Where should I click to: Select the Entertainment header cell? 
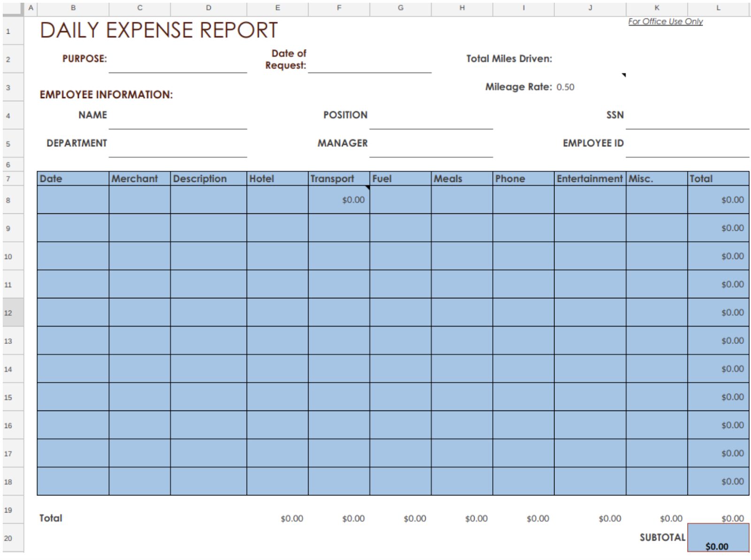click(x=590, y=179)
